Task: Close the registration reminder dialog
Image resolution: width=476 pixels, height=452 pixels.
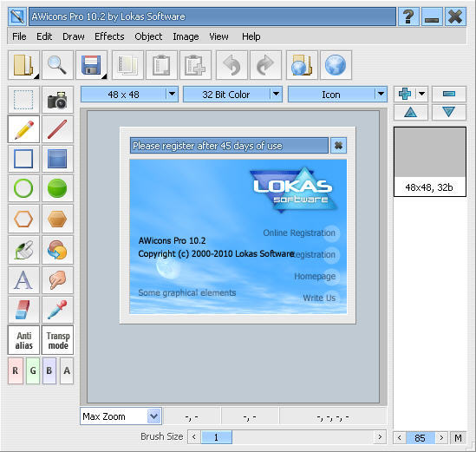Action: pyautogui.click(x=338, y=146)
